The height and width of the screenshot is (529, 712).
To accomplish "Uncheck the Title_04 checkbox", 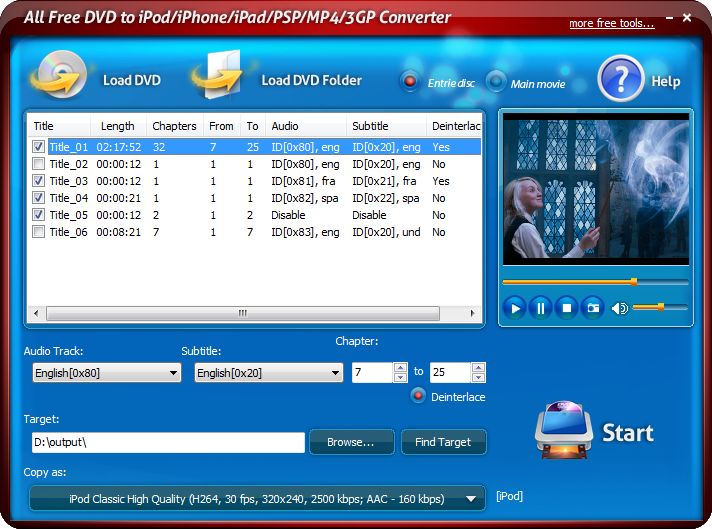I will [39, 198].
